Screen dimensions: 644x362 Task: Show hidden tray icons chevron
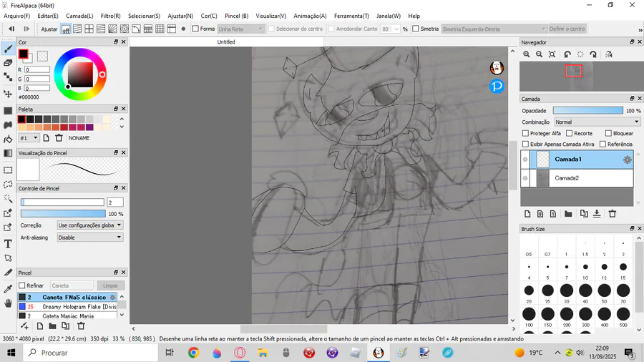(x=557, y=353)
